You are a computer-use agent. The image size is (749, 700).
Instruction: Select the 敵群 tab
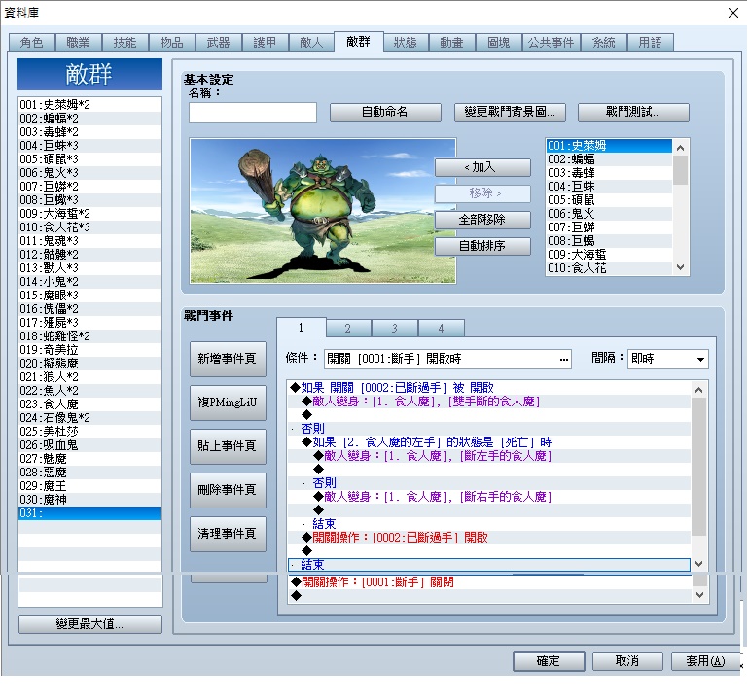pos(358,42)
